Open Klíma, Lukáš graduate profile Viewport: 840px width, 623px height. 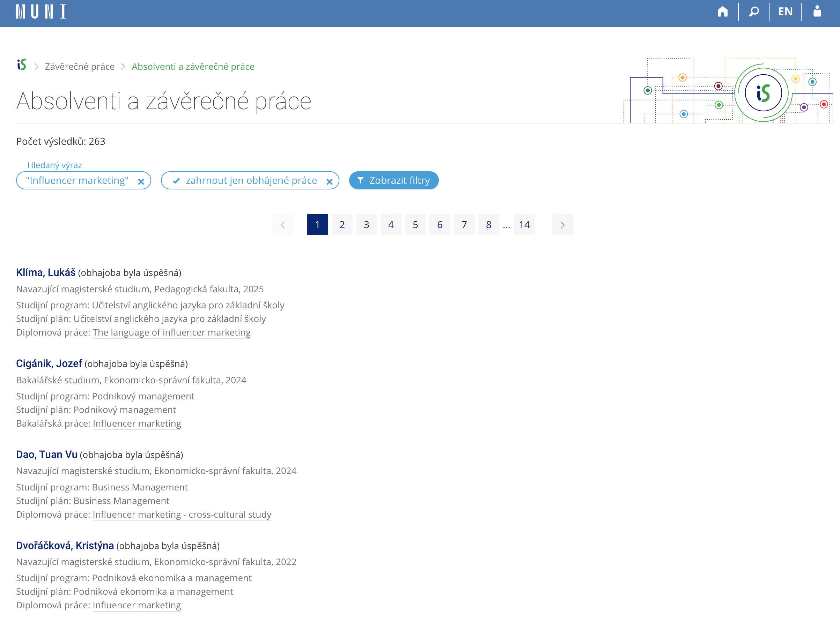pyautogui.click(x=46, y=272)
